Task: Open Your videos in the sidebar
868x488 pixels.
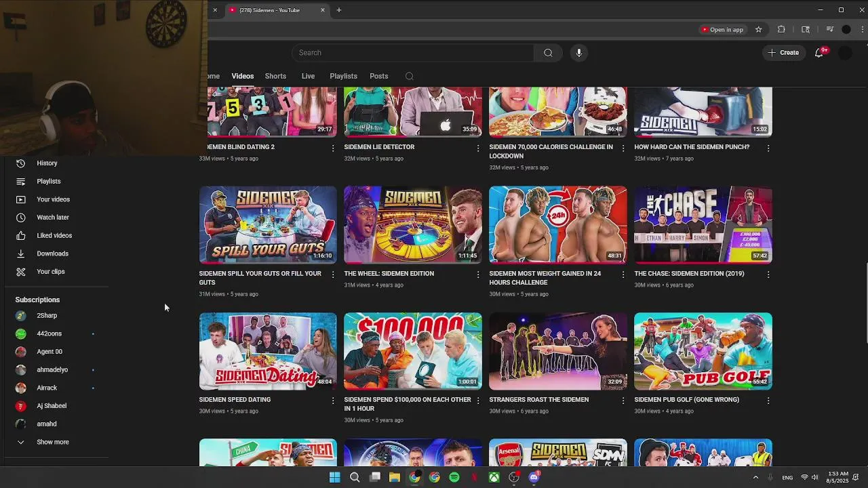Action: 54,199
